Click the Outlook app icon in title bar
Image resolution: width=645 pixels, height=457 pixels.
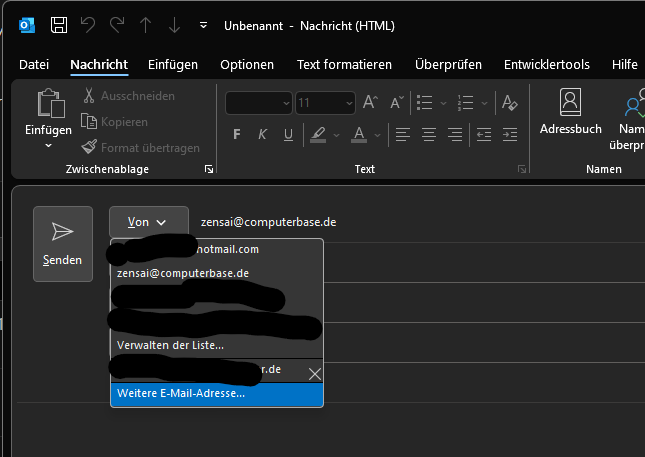point(27,26)
